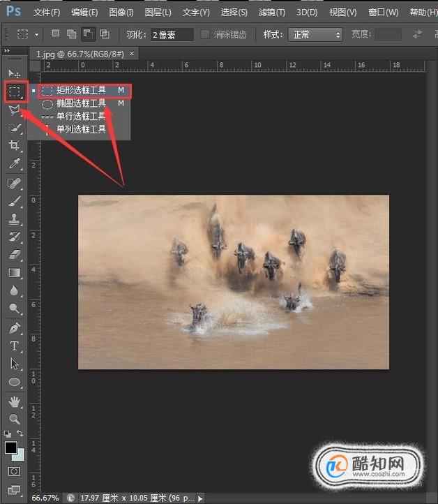This screenshot has height=504, width=438.
Task: Select the Horizontal Type tool
Action: point(15,346)
